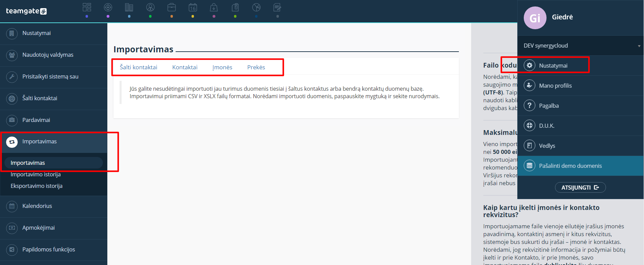Viewport: 644px width, 265px height.
Task: Switch to the Kontaktai import tab
Action: tap(185, 67)
